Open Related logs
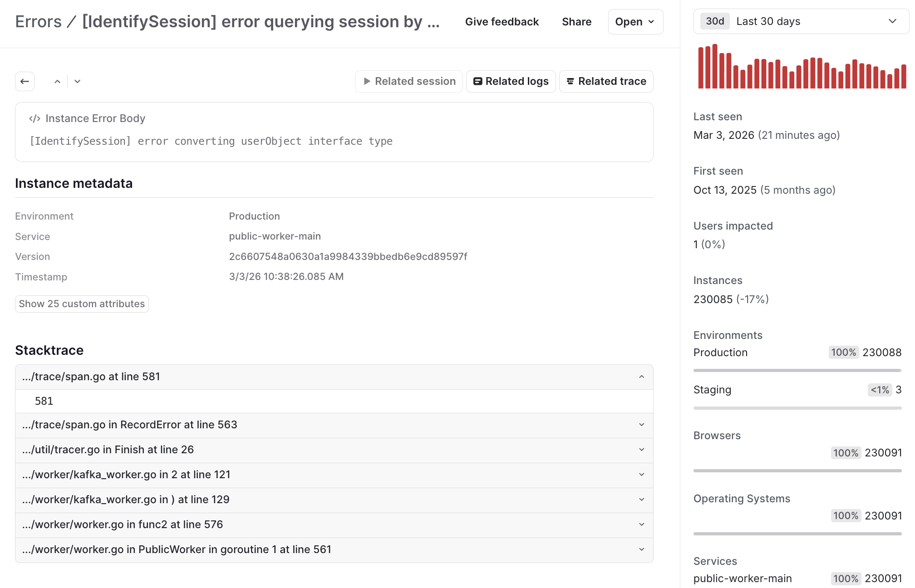Image resolution: width=915 pixels, height=588 pixels. point(511,81)
